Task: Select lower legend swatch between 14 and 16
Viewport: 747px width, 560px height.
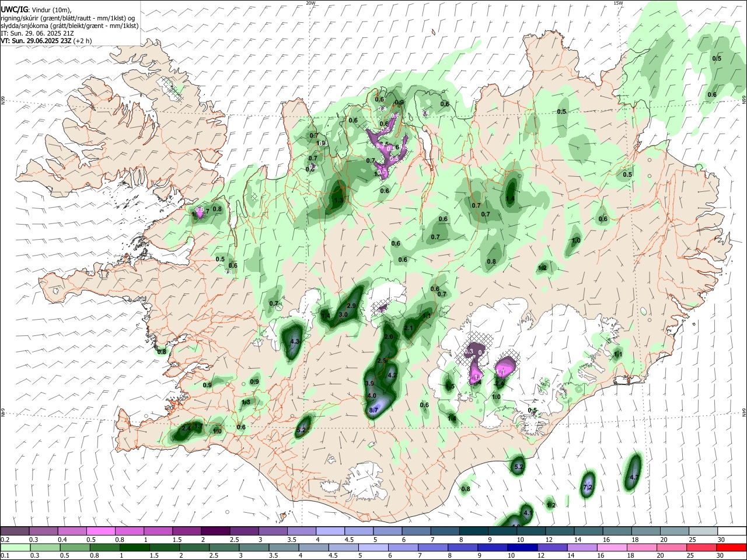Action: [582, 547]
